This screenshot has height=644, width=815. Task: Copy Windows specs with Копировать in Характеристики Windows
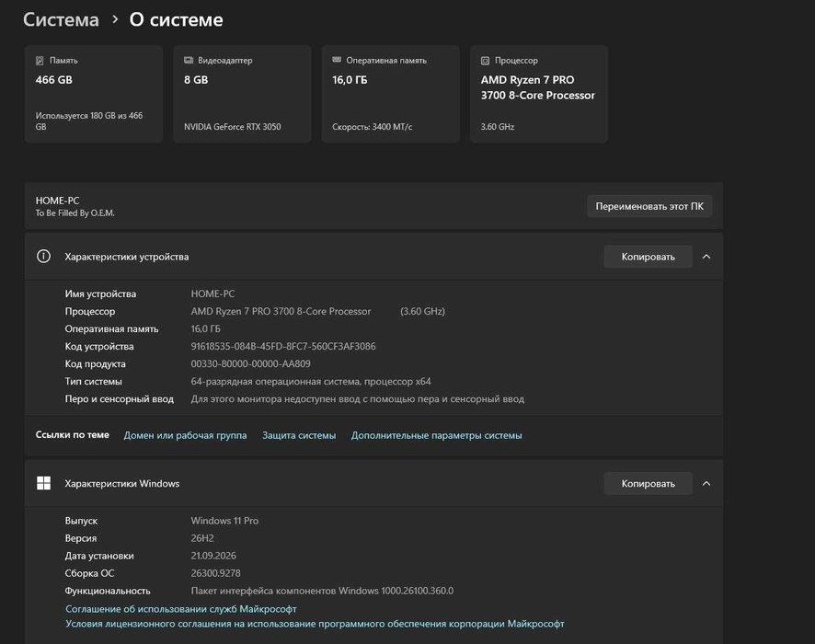(649, 483)
